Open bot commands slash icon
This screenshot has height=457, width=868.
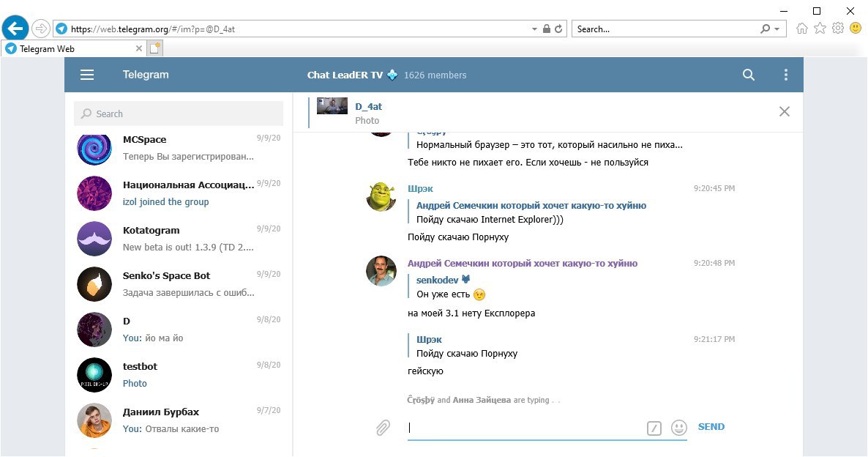coord(654,428)
